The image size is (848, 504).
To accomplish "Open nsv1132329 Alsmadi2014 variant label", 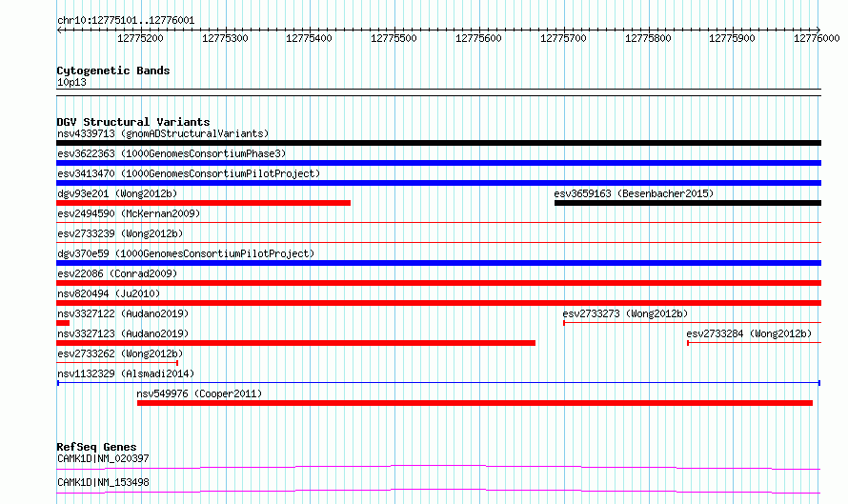I will tap(126, 373).
